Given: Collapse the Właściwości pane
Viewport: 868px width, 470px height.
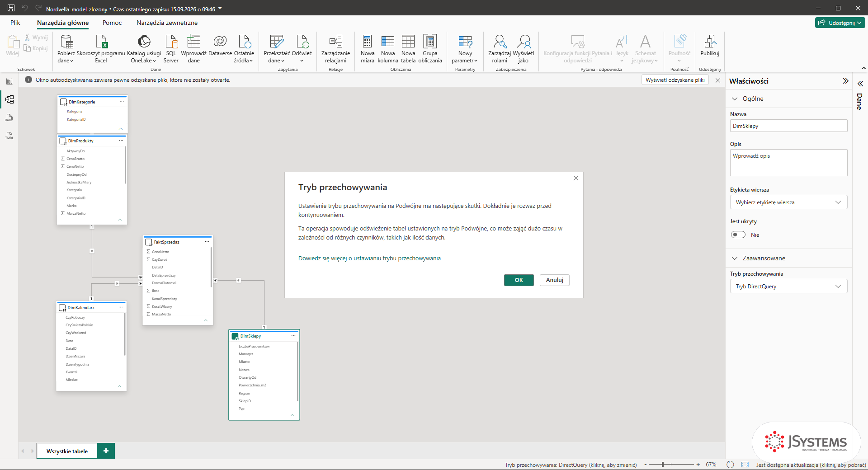Looking at the screenshot, I should (845, 81).
